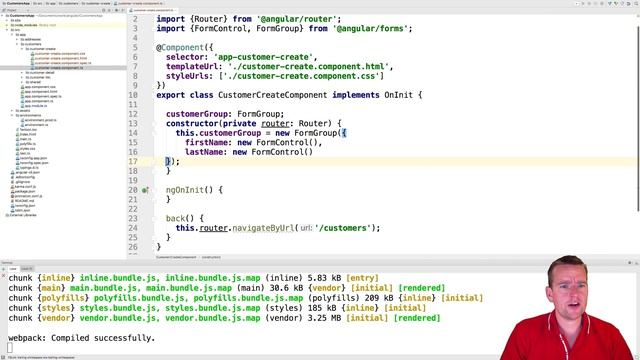Collapse the CustomerApp root folder
This screenshot has height=360, width=640.
2,16
